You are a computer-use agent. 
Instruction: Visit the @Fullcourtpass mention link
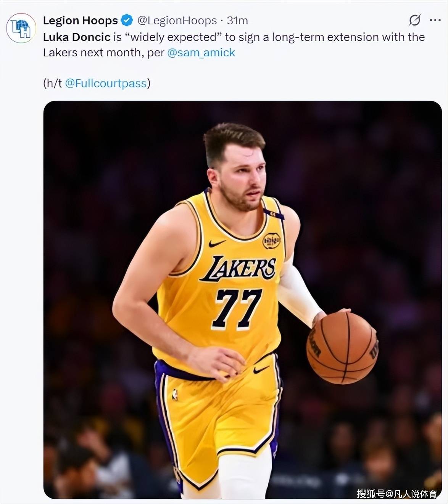click(106, 83)
